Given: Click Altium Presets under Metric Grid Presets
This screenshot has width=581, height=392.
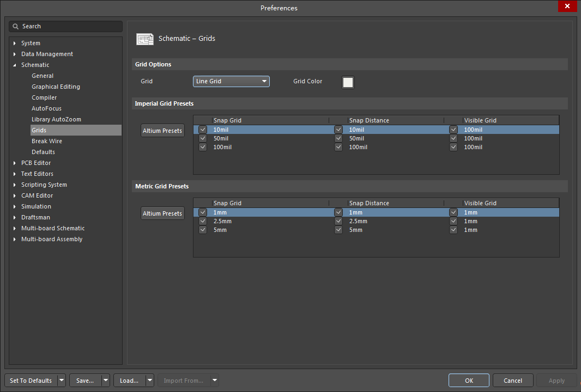Looking at the screenshot, I should tap(162, 213).
